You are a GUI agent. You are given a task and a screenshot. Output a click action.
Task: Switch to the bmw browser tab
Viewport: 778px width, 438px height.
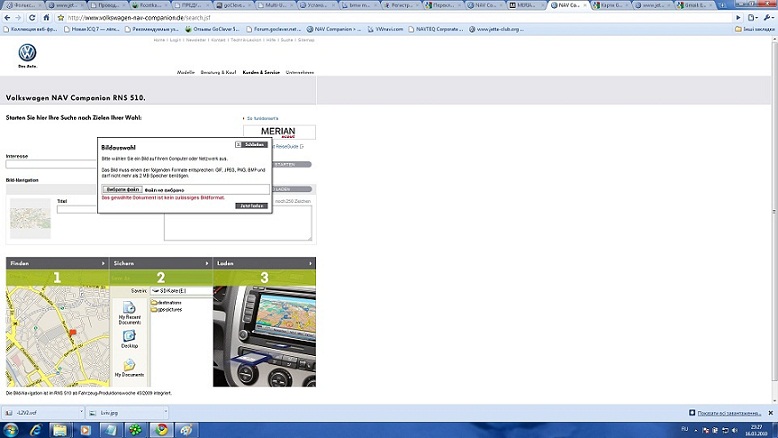point(358,5)
